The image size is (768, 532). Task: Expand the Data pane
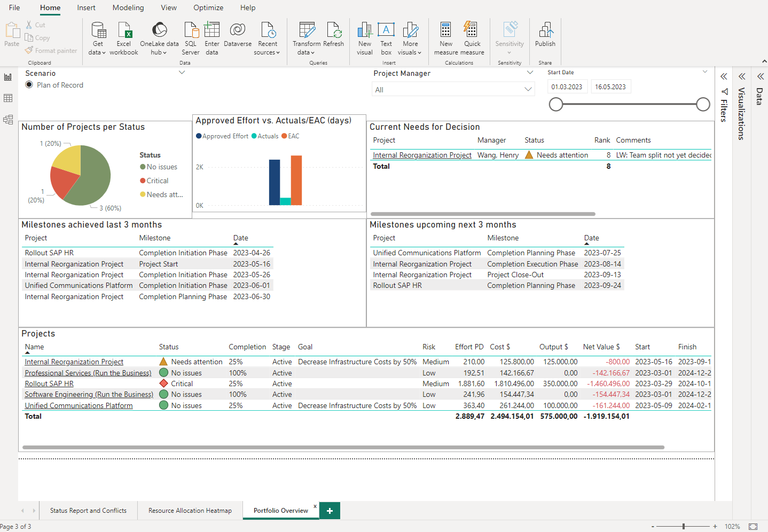click(760, 76)
